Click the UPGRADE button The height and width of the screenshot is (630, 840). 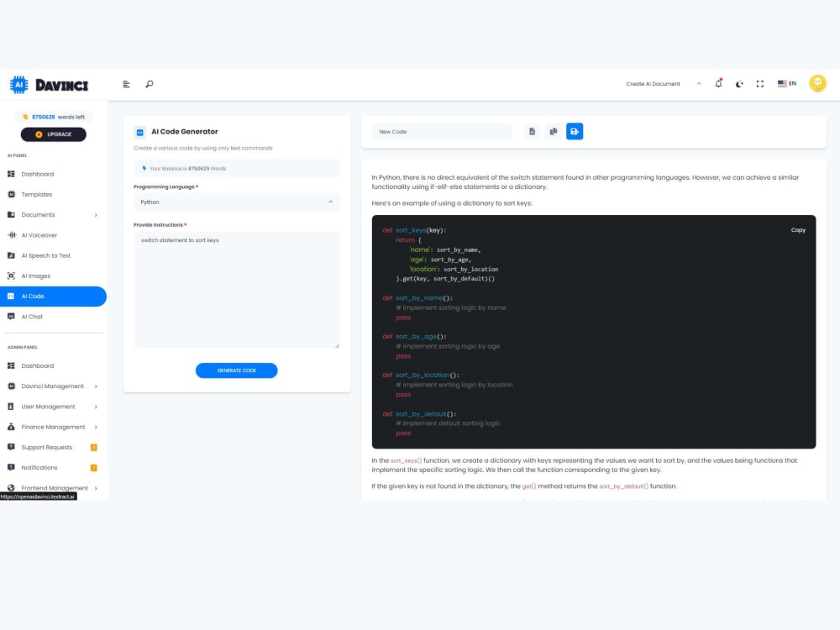point(53,134)
